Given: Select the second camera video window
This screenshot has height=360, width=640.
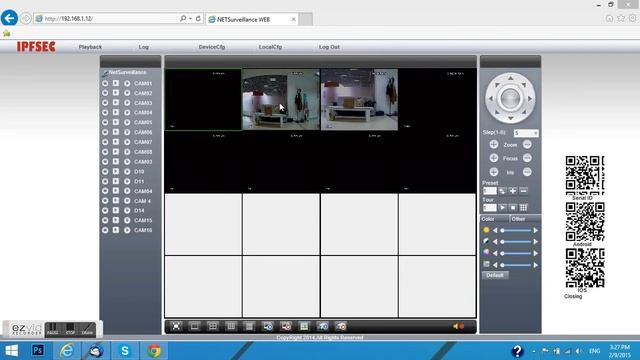Looking at the screenshot, I should click(281, 100).
